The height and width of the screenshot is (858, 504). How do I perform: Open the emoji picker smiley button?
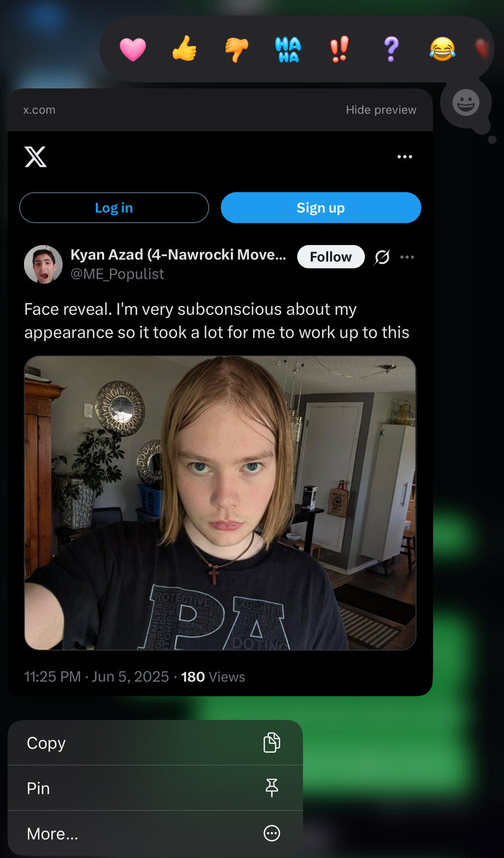tap(466, 103)
